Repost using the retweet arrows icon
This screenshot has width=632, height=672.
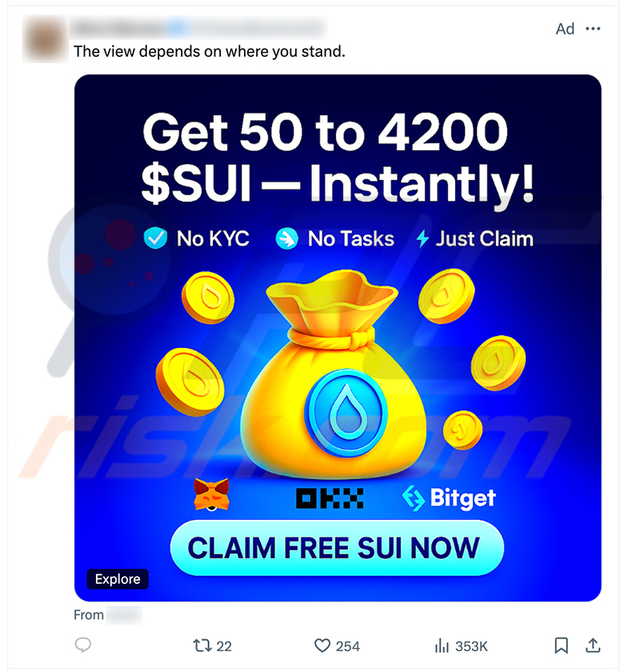(202, 646)
